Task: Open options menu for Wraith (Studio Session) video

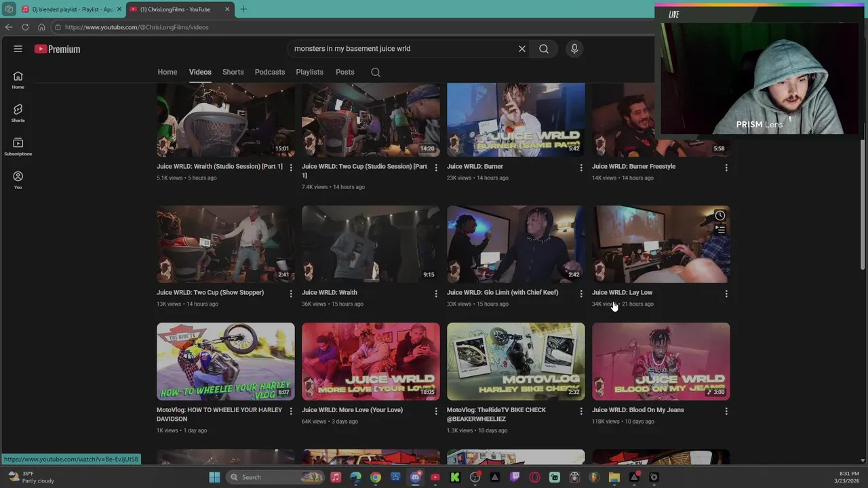Action: (291, 167)
